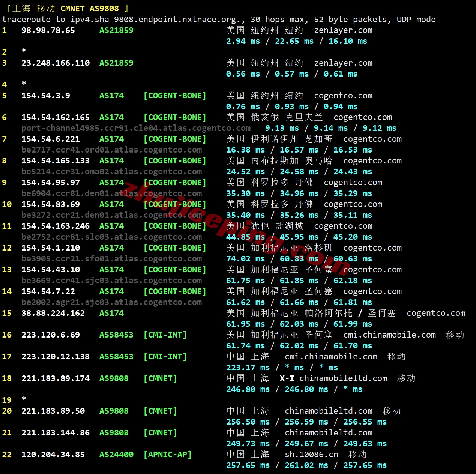476x474 pixels.
Task: Click cmi.chinamobile.com on hop 16
Action: (x=389, y=335)
